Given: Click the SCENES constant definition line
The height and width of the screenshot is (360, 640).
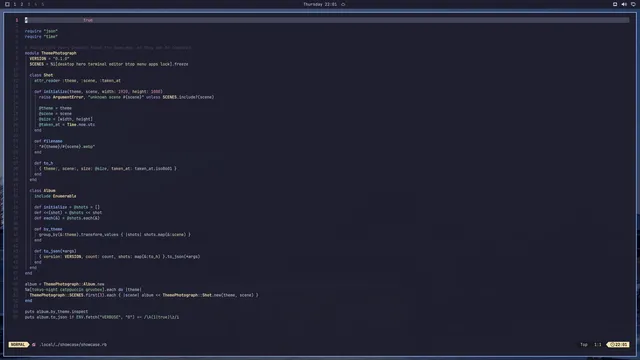Looking at the screenshot, I should [x=109, y=64].
